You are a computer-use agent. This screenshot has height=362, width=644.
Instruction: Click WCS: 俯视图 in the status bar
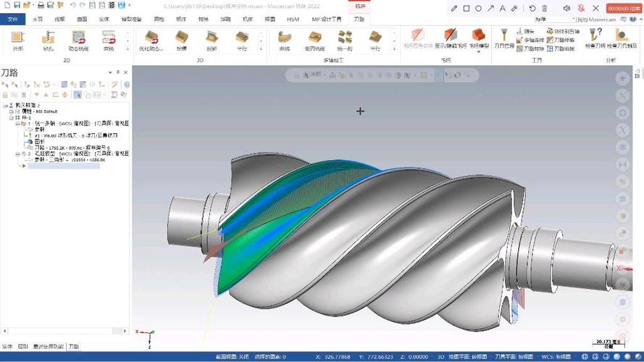pyautogui.click(x=557, y=357)
